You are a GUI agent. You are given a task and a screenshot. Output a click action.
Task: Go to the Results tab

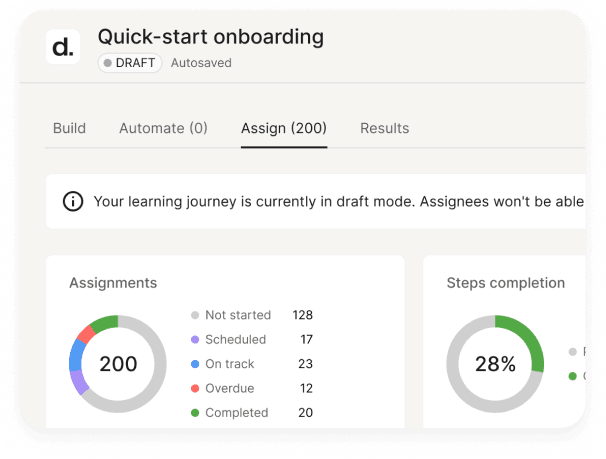point(385,128)
